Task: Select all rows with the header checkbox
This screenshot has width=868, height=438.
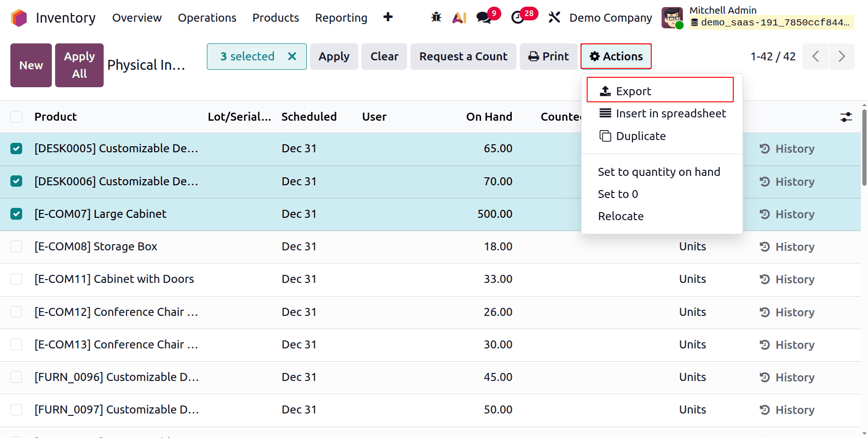Action: click(x=16, y=116)
